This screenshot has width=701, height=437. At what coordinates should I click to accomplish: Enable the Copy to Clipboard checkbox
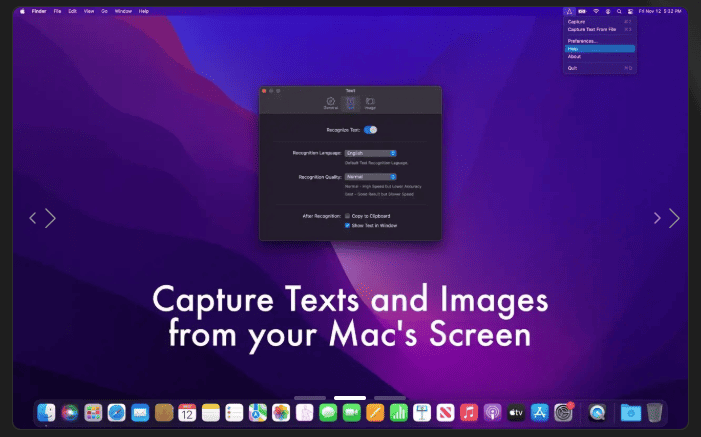click(347, 216)
